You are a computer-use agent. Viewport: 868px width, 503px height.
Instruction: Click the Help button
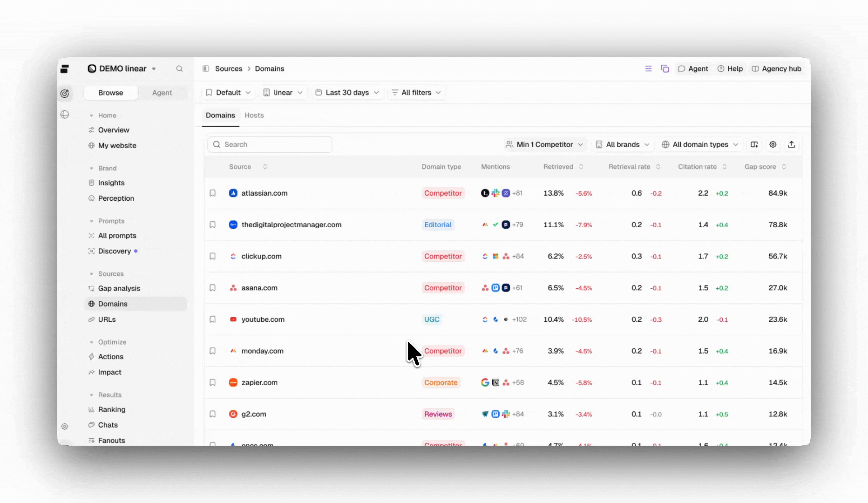730,68
